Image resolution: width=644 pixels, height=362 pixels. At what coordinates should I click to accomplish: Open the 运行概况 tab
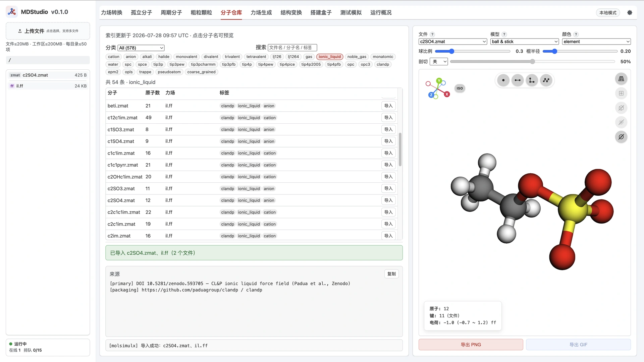[x=381, y=12]
